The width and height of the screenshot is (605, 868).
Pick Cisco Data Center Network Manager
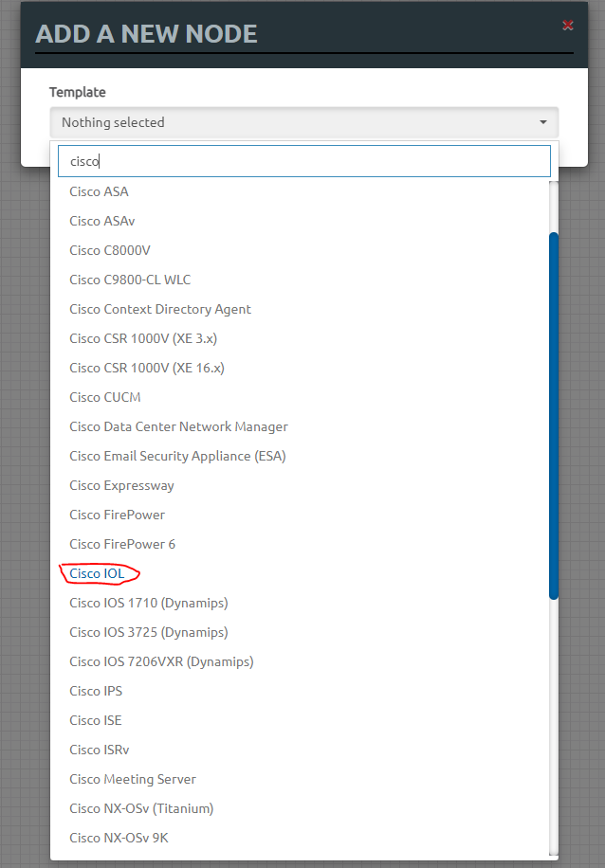point(178,426)
